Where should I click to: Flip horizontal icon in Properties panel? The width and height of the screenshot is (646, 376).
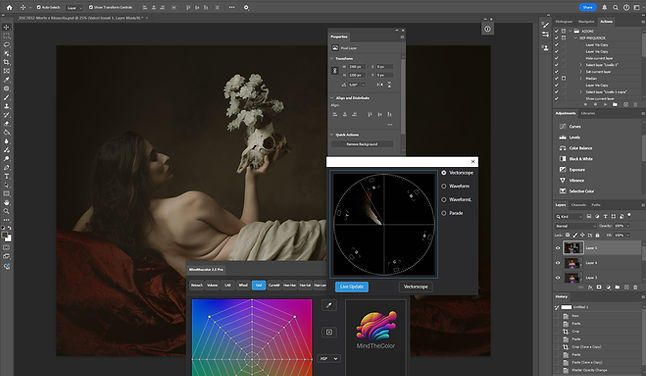380,84
